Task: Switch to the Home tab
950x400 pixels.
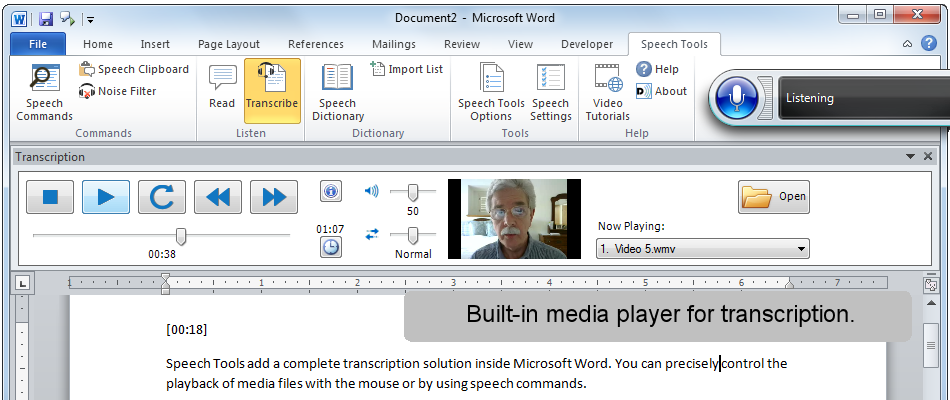Action: (98, 44)
